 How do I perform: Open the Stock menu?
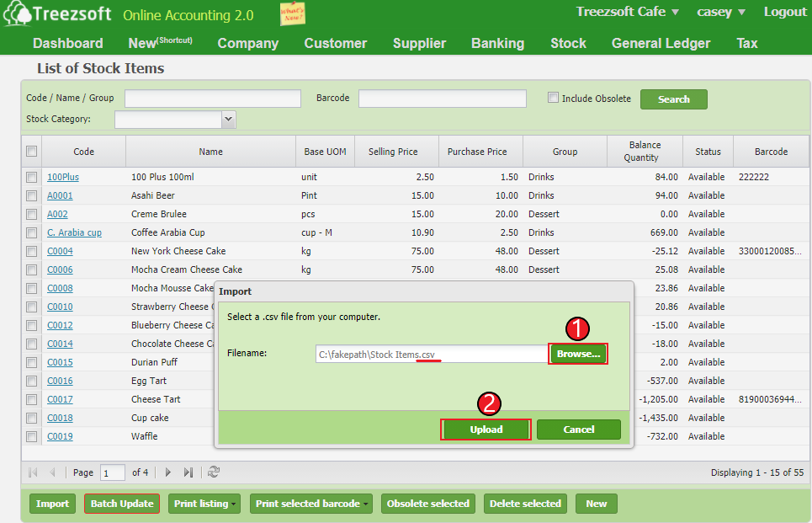pyautogui.click(x=568, y=43)
